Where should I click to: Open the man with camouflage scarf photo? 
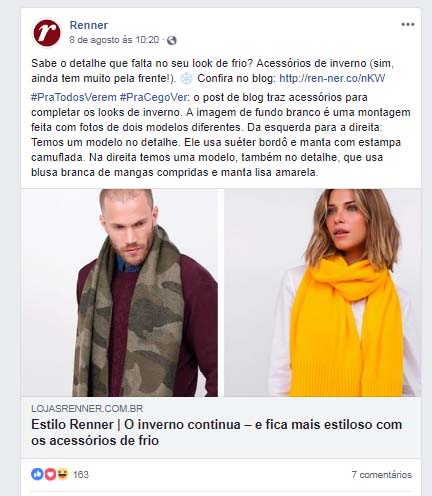120,293
